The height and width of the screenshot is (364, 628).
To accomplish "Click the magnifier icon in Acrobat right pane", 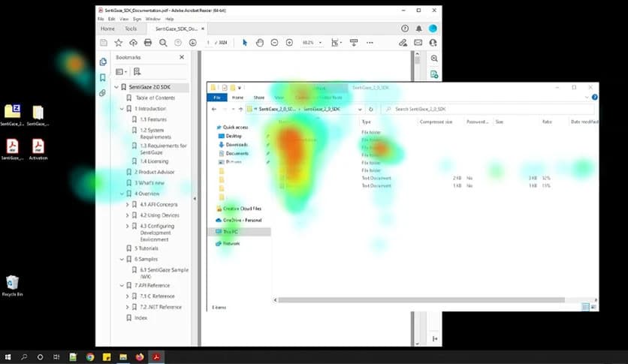I will tap(434, 59).
